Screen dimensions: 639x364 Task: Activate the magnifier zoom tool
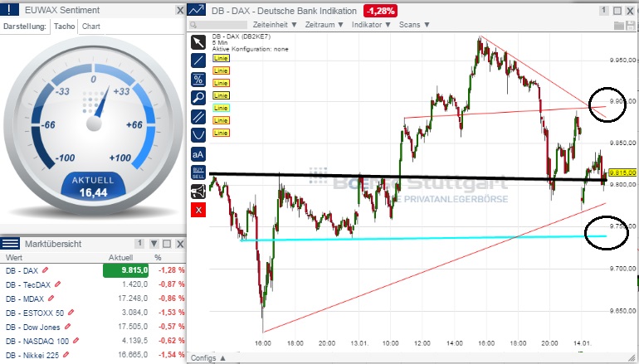pyautogui.click(x=198, y=98)
